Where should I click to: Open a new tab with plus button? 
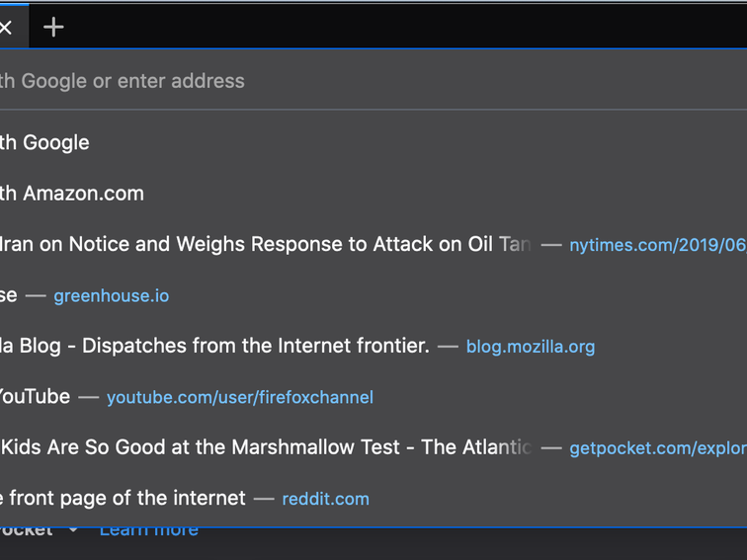[53, 28]
